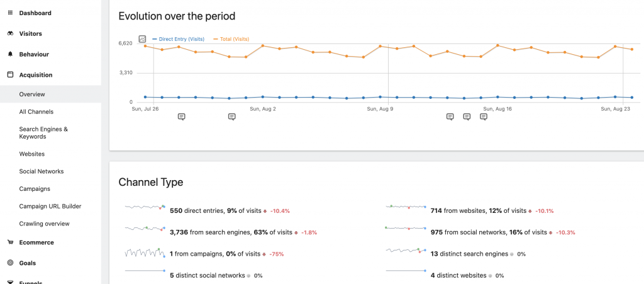Open the leftmost annotation note icon below chart

(x=181, y=116)
